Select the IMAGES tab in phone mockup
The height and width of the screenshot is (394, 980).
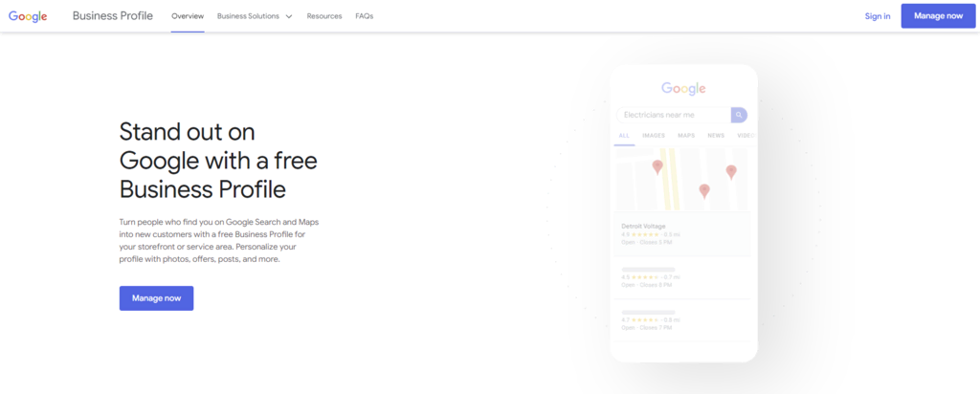click(654, 136)
